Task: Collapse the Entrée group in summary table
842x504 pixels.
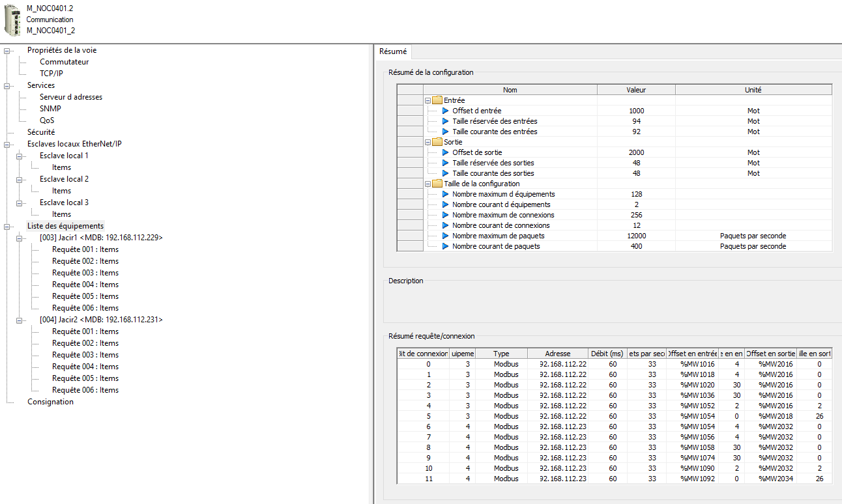Action: coord(428,100)
